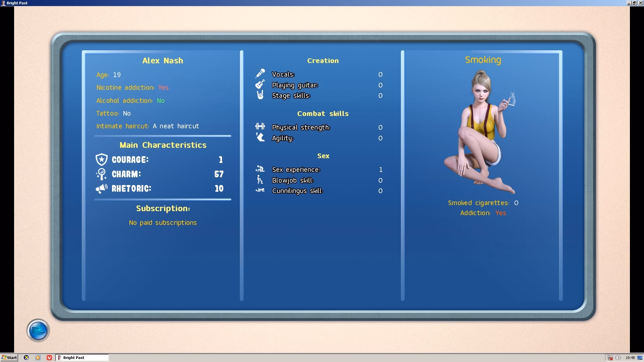Click the Smoking panel heading
This screenshot has height=362, width=644.
483,60
